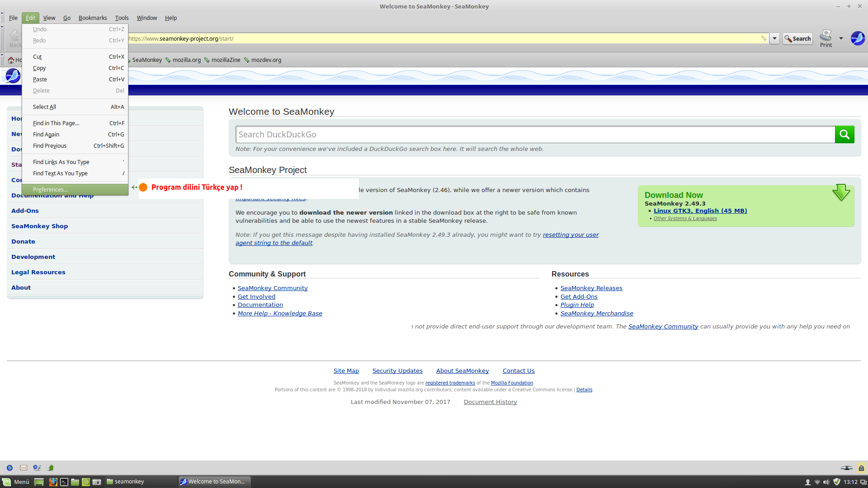
Task: Expand the URL bar history dropdown arrow
Action: click(774, 38)
